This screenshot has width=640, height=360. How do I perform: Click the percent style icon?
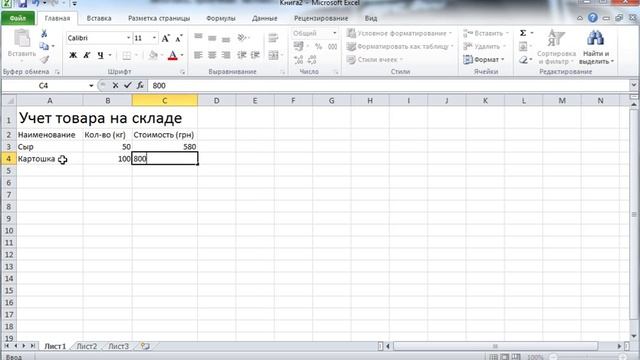tap(318, 47)
